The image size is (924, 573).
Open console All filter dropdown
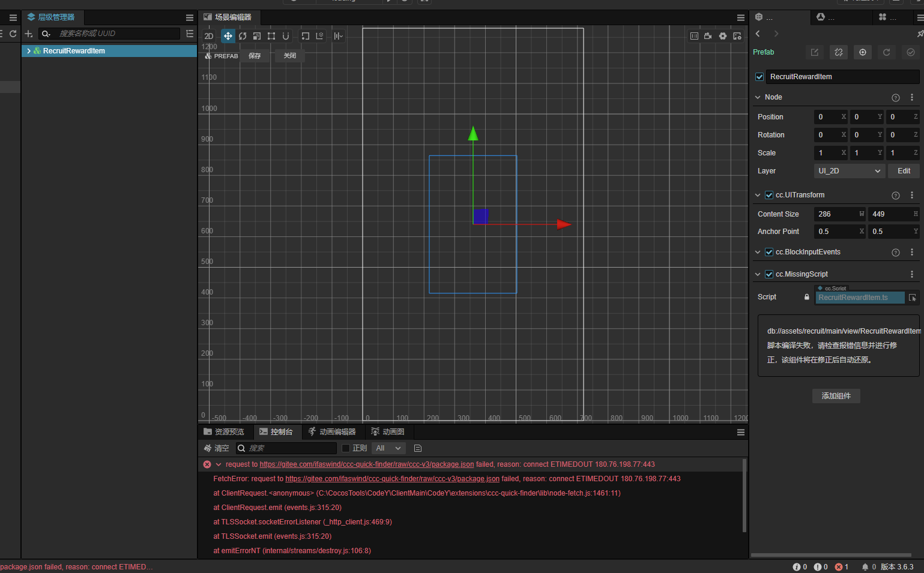coord(388,448)
